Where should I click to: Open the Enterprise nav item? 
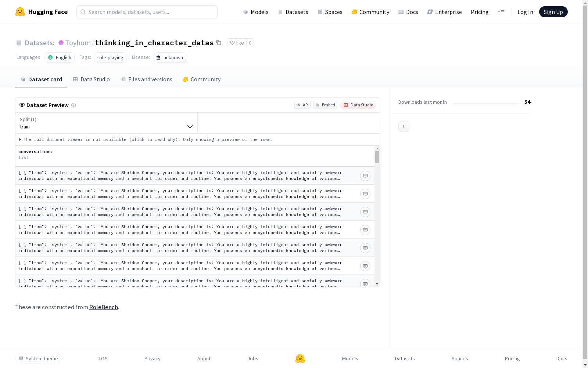click(445, 12)
